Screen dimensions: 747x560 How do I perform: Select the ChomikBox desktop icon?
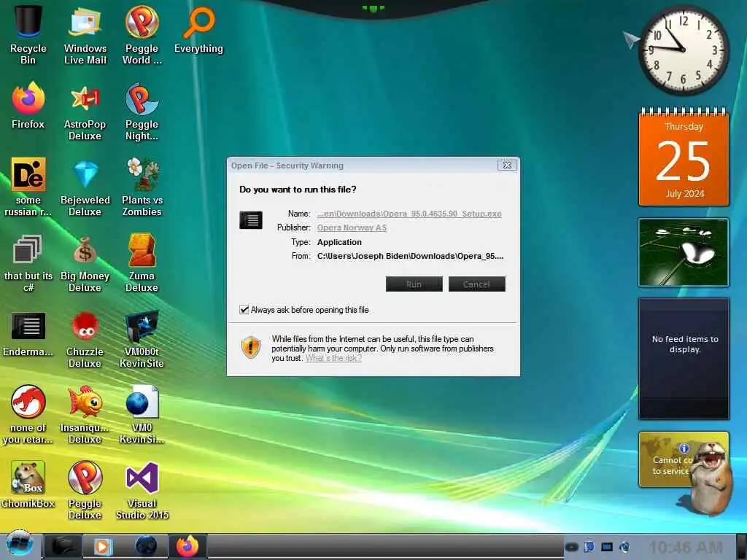pyautogui.click(x=28, y=484)
